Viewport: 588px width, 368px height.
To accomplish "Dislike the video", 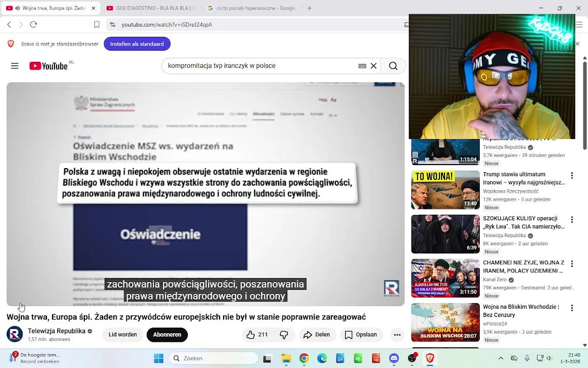I will [x=284, y=335].
